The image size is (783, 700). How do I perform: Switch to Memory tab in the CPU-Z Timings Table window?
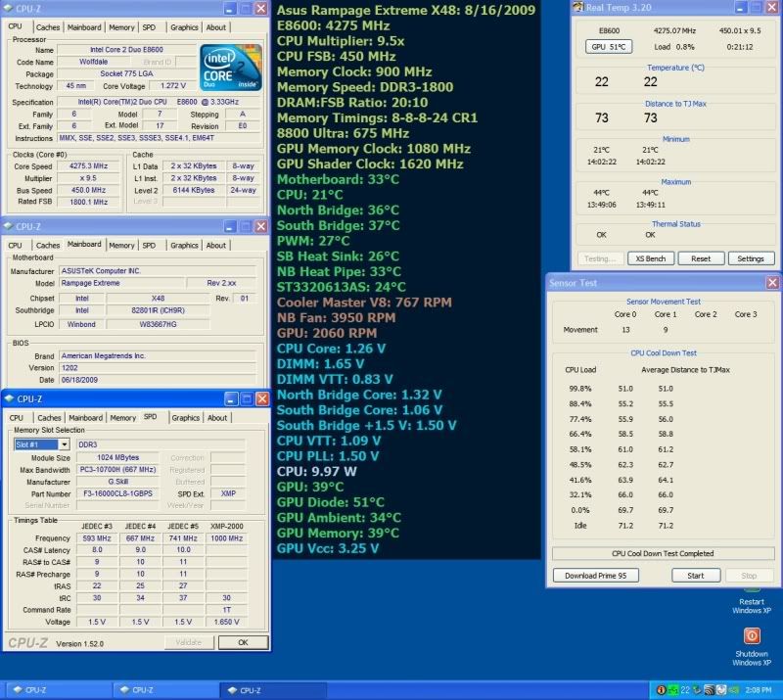(x=123, y=418)
